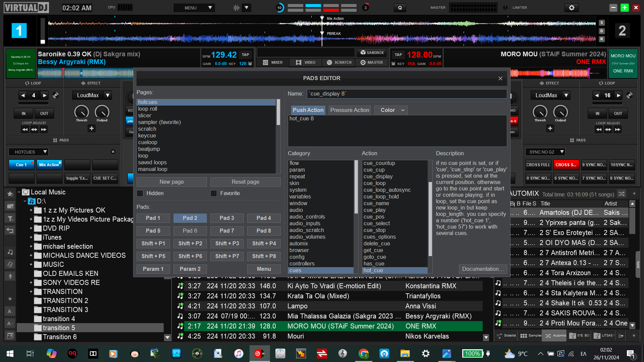
Task: Select Shift + P1 pad
Action: [153, 244]
